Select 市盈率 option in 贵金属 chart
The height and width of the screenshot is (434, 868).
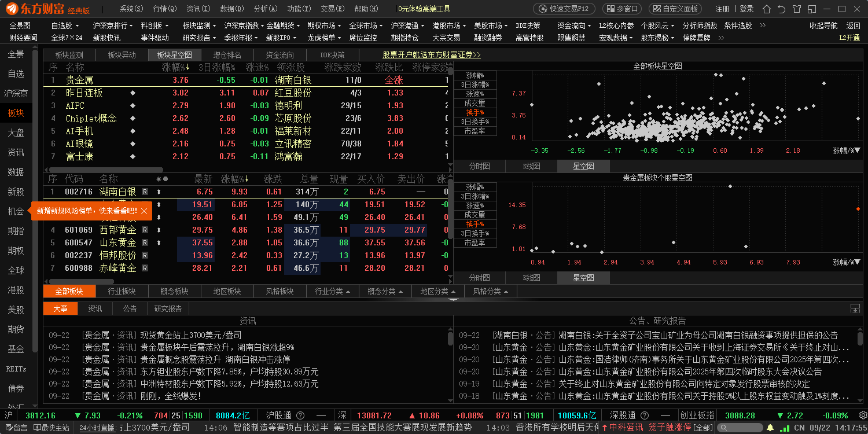coord(475,243)
